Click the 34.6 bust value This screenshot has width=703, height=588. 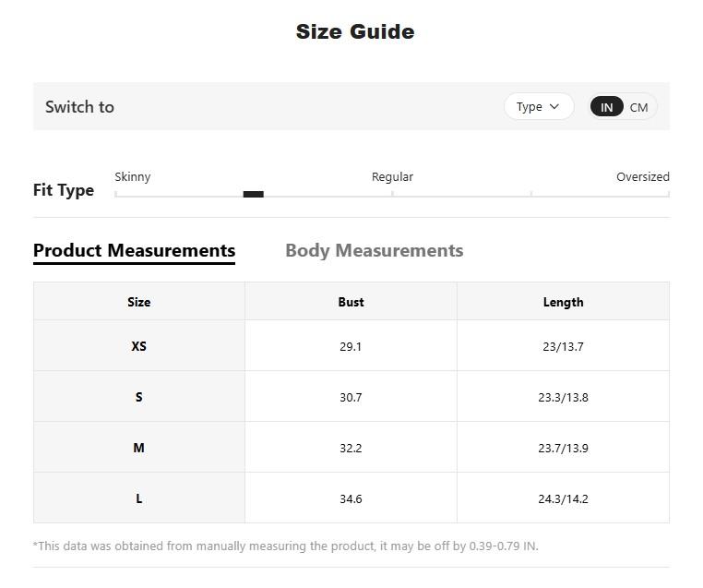[351, 498]
